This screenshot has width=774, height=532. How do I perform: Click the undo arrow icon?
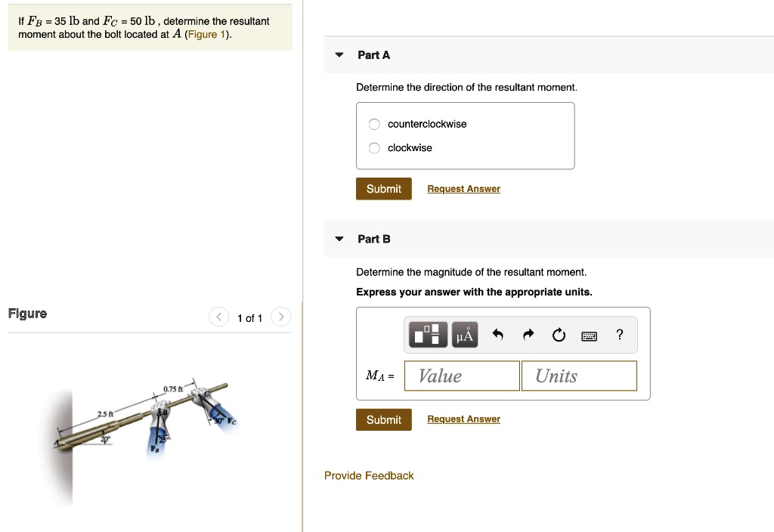point(497,335)
